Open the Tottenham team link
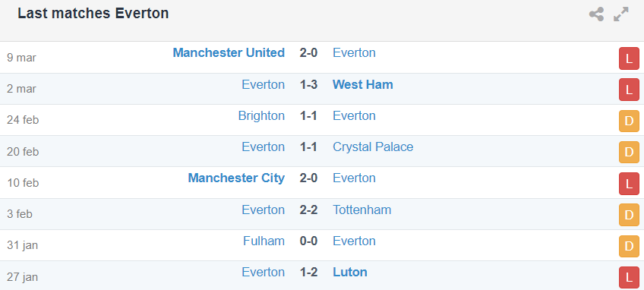This screenshot has height=290, width=644. [x=361, y=210]
